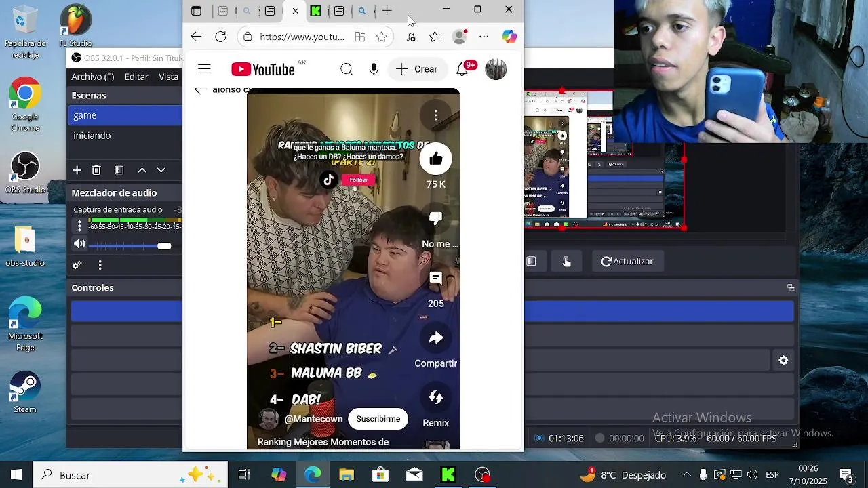Image resolution: width=868 pixels, height=488 pixels.
Task: Undock the OBS controls panel
Action: 791,288
